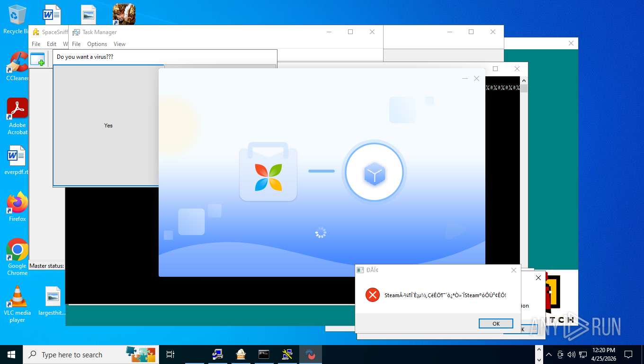644x364 pixels.
Task: Click the box installer taskbar app icon
Action: click(241, 355)
